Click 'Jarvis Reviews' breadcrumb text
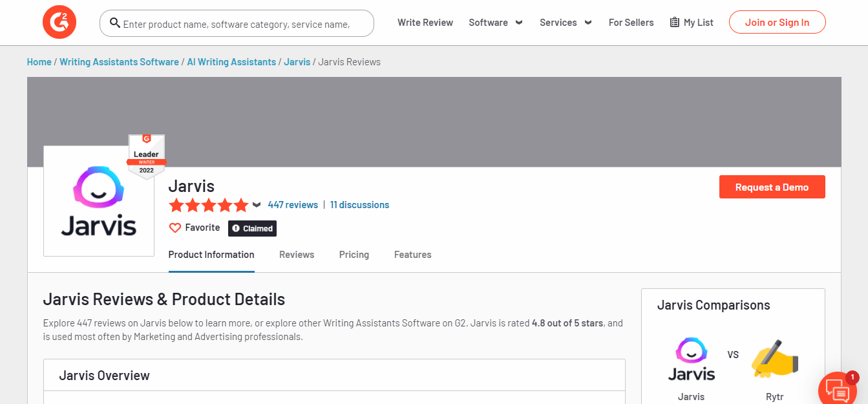 pyautogui.click(x=350, y=62)
